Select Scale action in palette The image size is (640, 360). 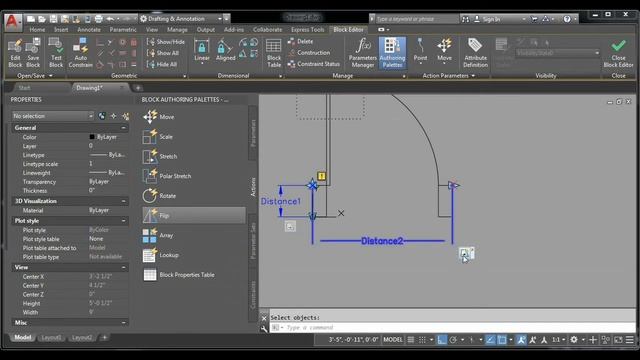click(x=193, y=137)
